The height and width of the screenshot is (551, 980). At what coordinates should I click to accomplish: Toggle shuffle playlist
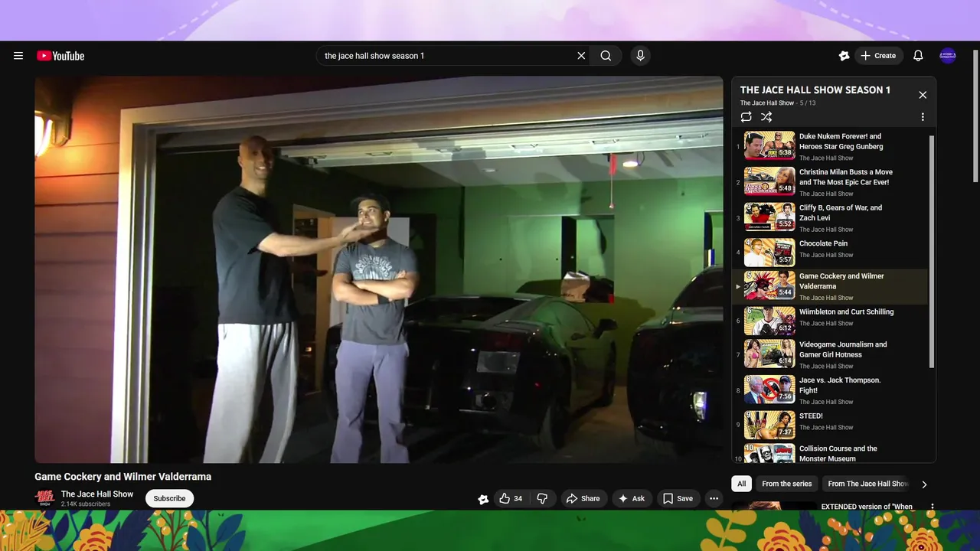(x=766, y=117)
